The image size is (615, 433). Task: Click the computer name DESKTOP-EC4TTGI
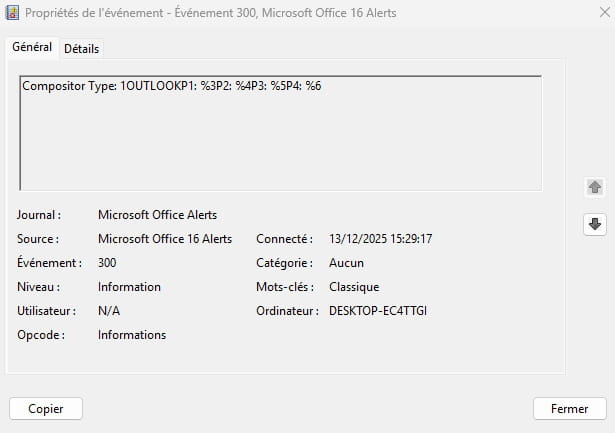pos(378,311)
